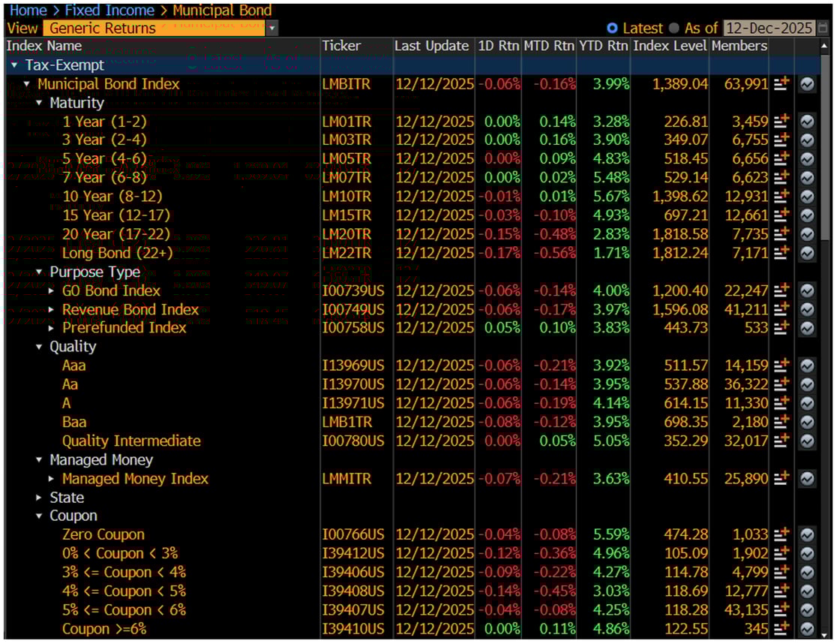This screenshot has height=644, width=840.
Task: Open the chart for Municipal Bond Index
Action: click(806, 84)
